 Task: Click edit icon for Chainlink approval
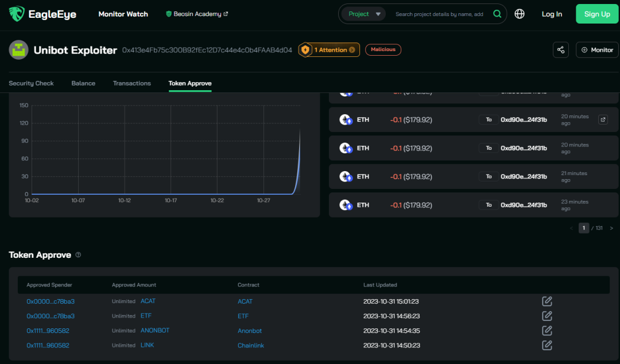pyautogui.click(x=547, y=345)
